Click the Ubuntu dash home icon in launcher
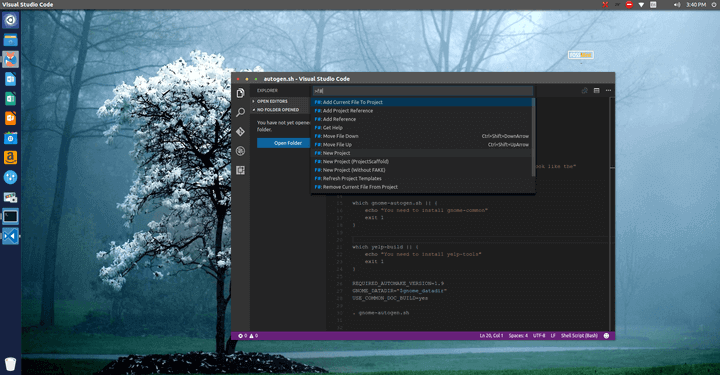Viewport: 720px width, 375px height. [x=11, y=20]
